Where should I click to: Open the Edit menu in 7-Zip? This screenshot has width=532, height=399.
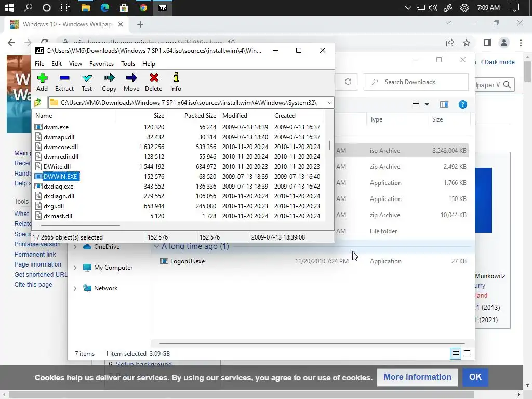pyautogui.click(x=56, y=64)
